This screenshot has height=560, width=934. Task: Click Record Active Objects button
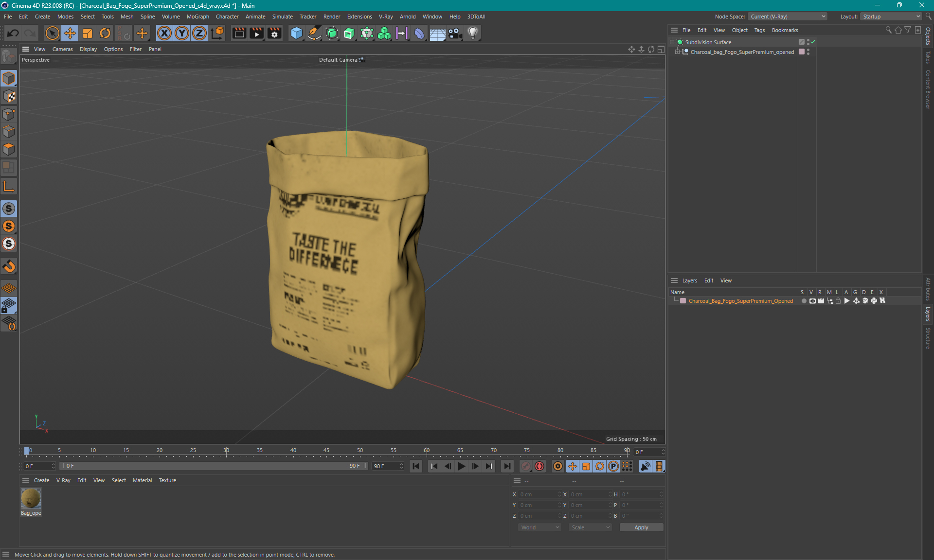click(525, 466)
